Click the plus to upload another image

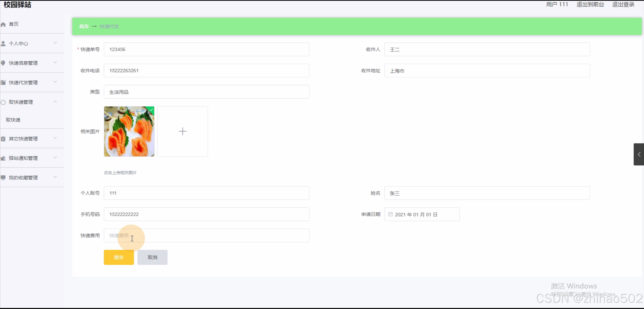coord(182,131)
